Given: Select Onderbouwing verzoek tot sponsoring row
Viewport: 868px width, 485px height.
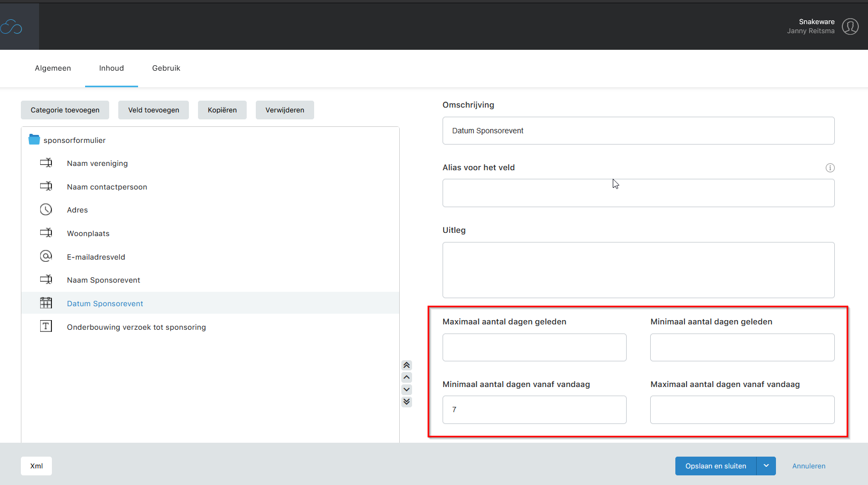Looking at the screenshot, I should [210, 327].
